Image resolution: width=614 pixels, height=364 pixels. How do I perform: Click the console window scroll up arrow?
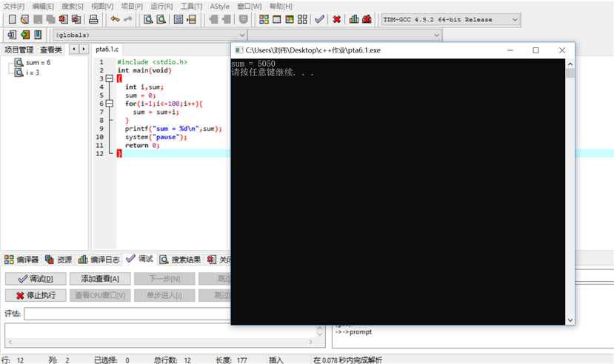[x=570, y=64]
